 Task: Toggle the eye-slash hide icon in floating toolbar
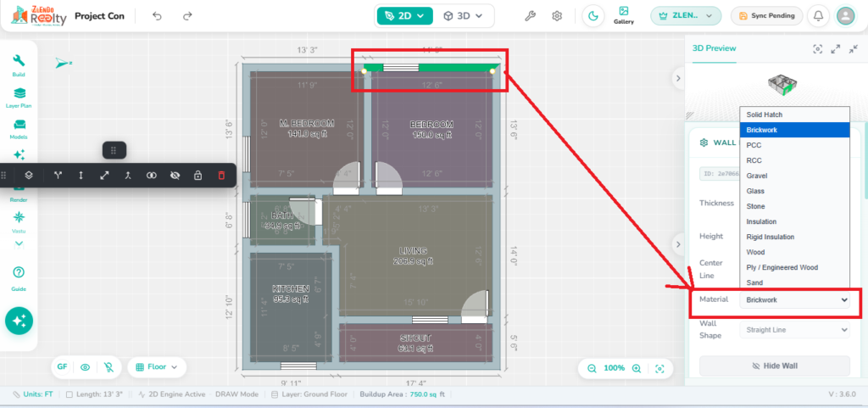coord(175,175)
